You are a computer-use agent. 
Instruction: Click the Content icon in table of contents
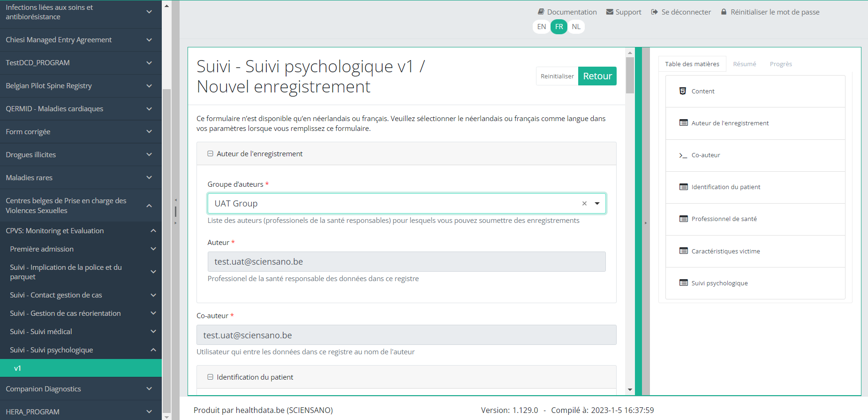[683, 91]
